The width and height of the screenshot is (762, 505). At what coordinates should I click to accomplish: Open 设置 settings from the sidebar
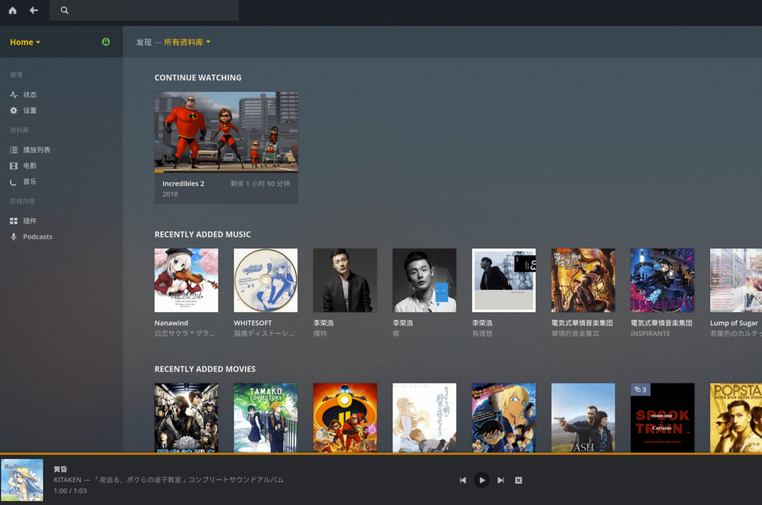(29, 111)
